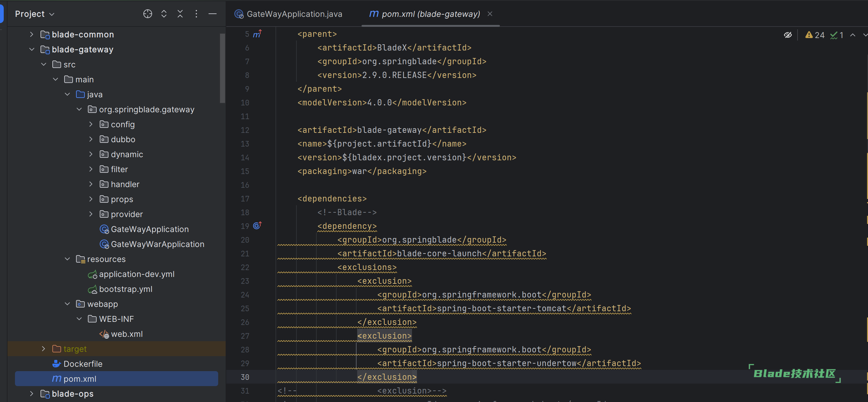
Task: Open bootstrap.yml file
Action: tap(126, 289)
